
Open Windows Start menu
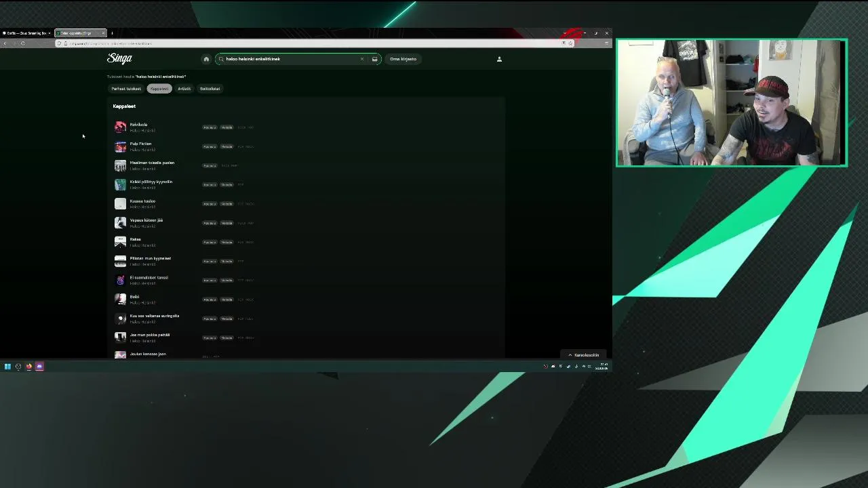click(7, 367)
